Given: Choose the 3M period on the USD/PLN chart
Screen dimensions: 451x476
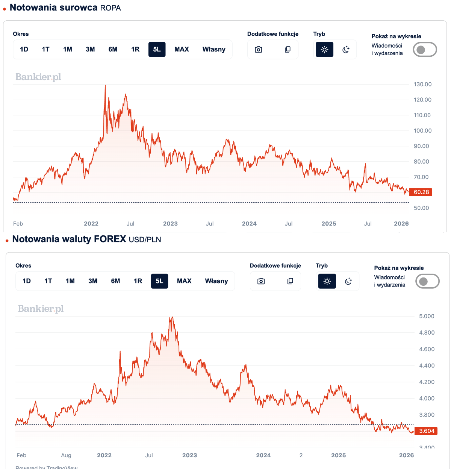Looking at the screenshot, I should [x=93, y=281].
